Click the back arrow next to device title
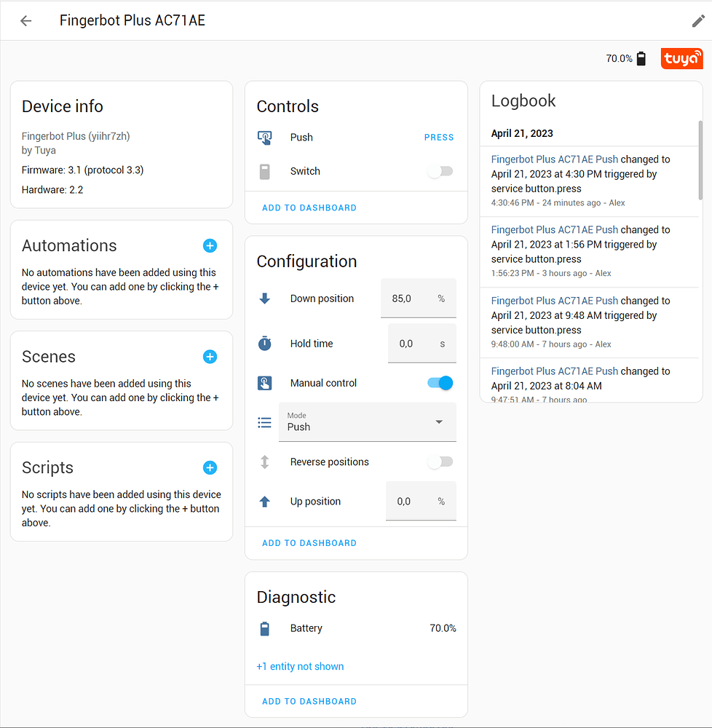Screen dimensions: 712x728 point(25,20)
